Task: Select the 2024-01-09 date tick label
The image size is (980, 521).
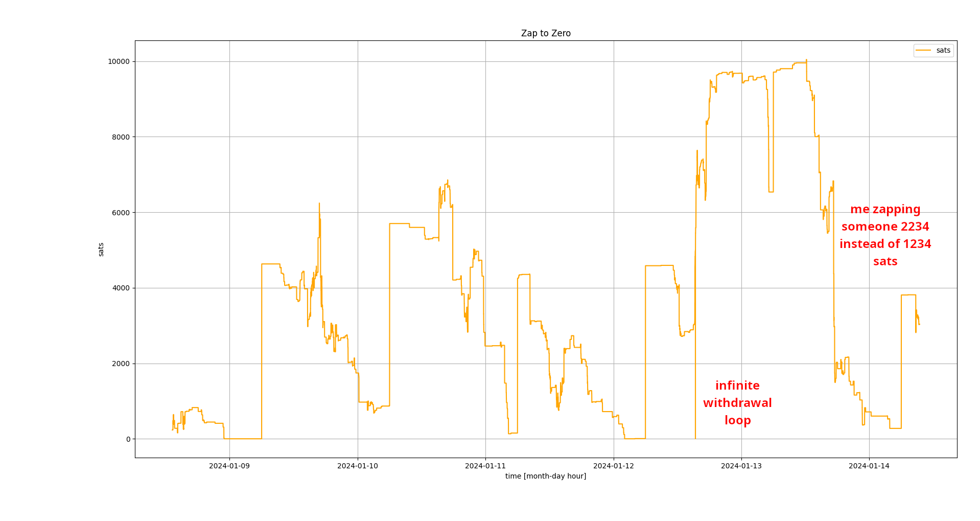Action: pos(229,466)
